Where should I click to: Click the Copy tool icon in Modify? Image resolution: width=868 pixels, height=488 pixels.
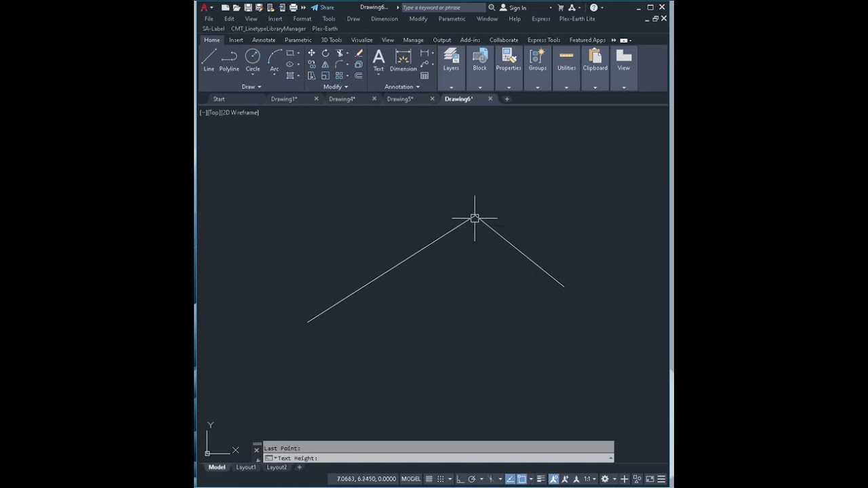coord(311,64)
